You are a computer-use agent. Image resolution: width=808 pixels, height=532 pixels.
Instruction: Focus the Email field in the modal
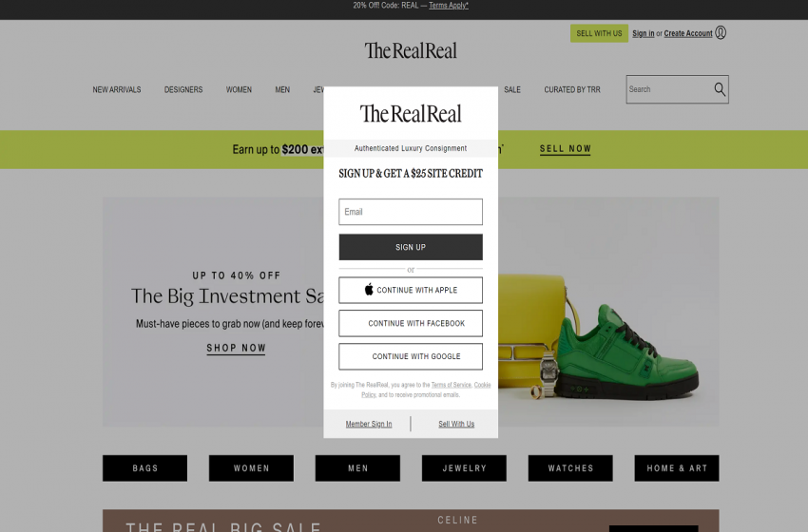point(411,212)
